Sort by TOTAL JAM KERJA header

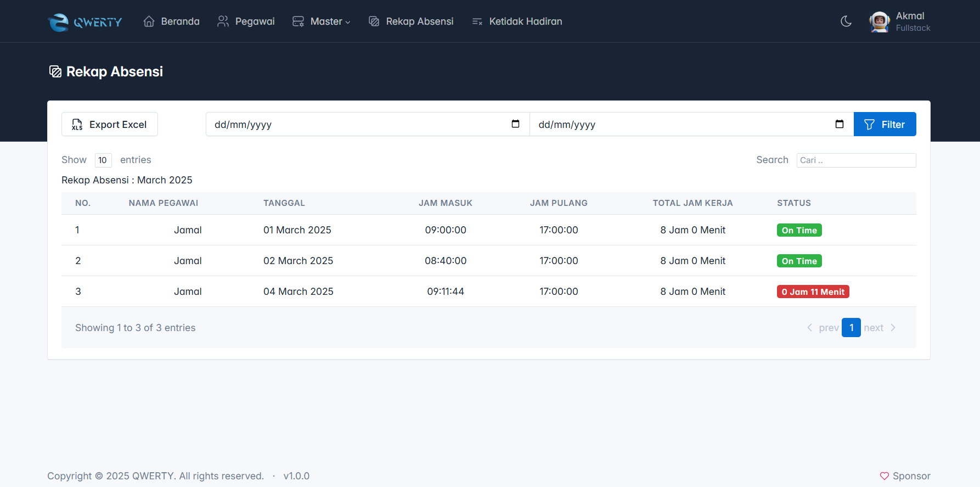point(692,203)
